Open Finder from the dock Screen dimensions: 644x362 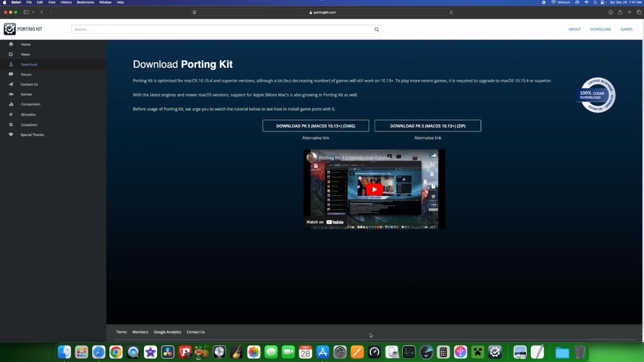[x=64, y=352]
